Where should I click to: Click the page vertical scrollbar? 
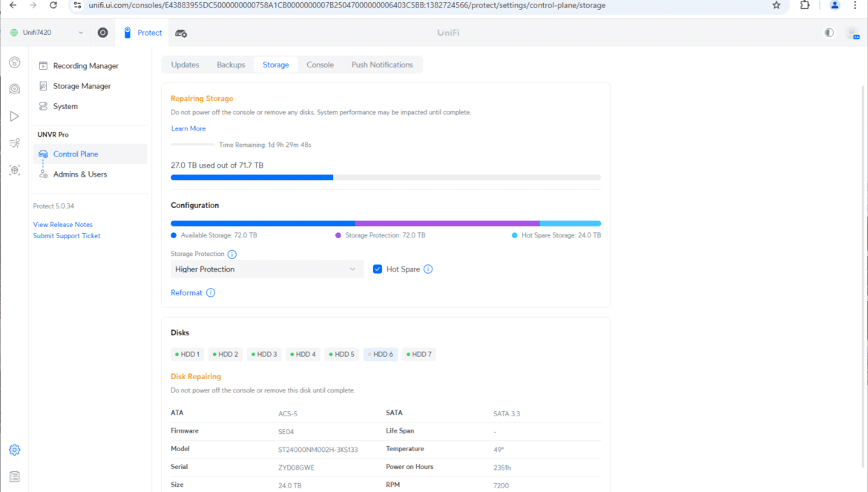(x=864, y=277)
